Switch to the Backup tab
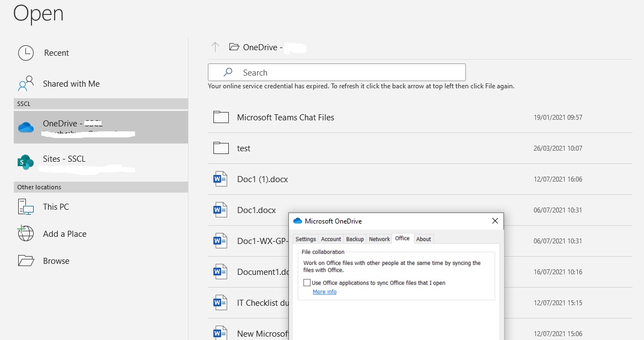The width and height of the screenshot is (644, 340). [x=355, y=239]
